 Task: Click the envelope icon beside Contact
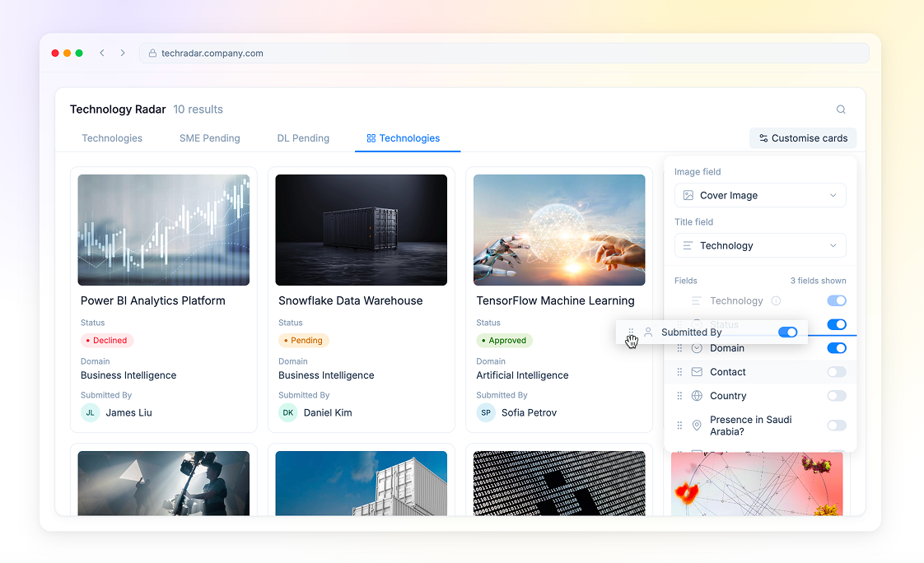coord(697,372)
